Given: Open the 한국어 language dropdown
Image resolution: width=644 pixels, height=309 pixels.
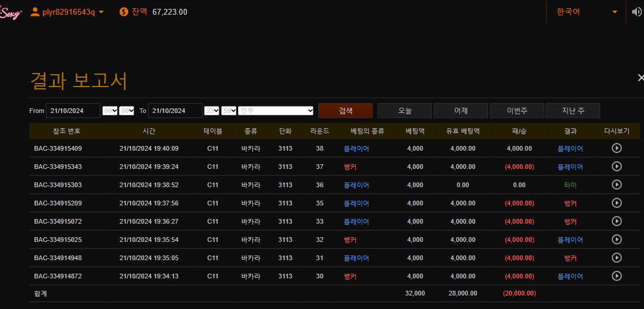Looking at the screenshot, I should coord(586,12).
